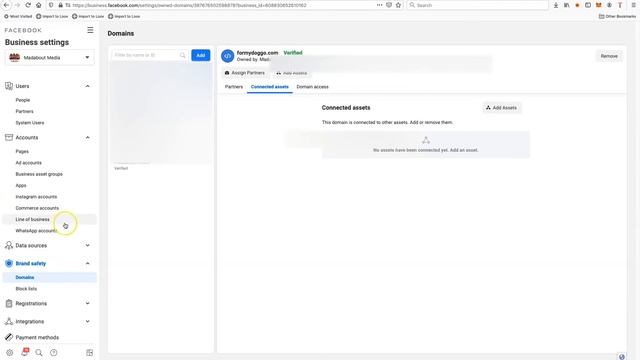Collapse the Brand safety section chevron
This screenshot has width=640, height=360.
click(x=87, y=263)
